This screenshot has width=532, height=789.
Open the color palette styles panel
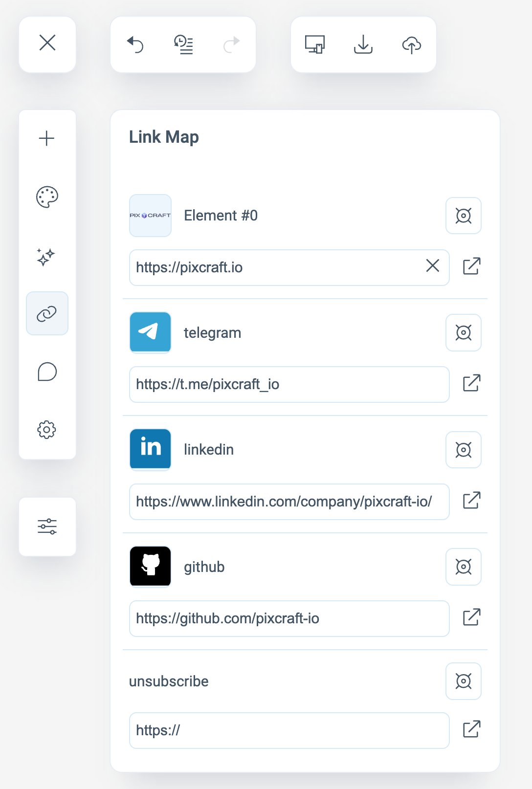[47, 197]
